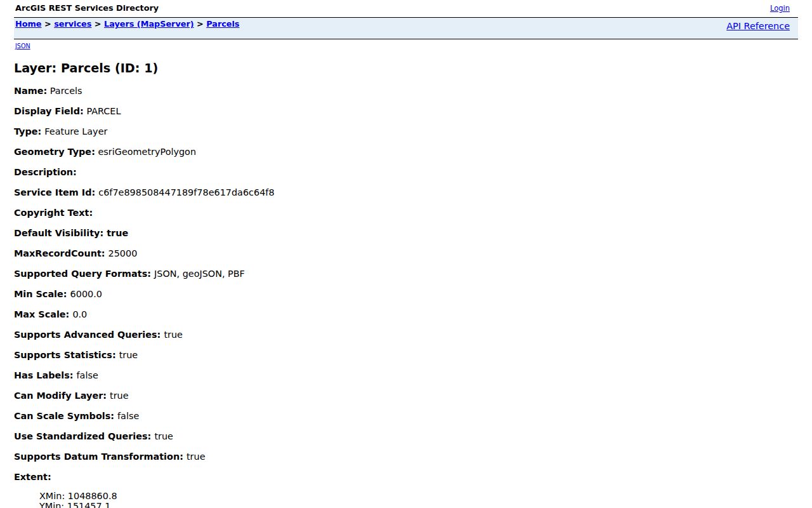This screenshot has height=508, width=812.
Task: Click the Parcels breadcrumb link
Action: point(223,24)
